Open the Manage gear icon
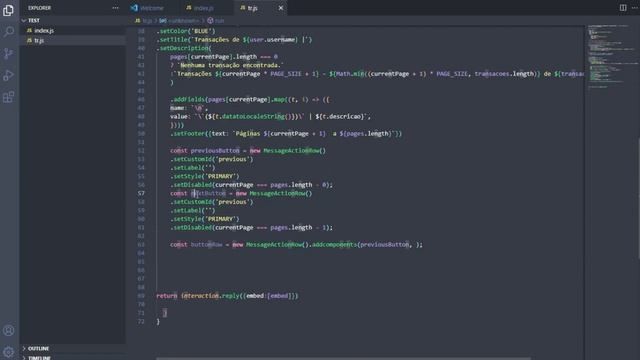This screenshot has width=640, height=360. pos(8,351)
